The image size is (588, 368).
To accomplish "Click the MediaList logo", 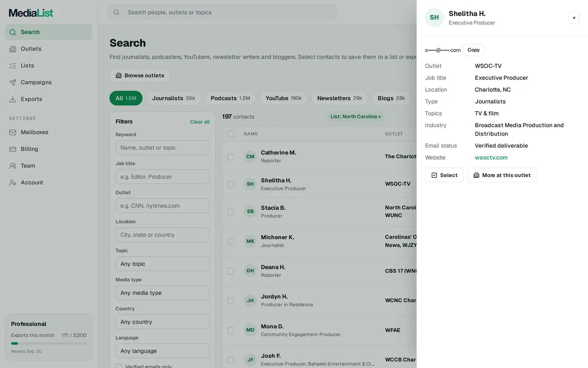I will pos(31,13).
